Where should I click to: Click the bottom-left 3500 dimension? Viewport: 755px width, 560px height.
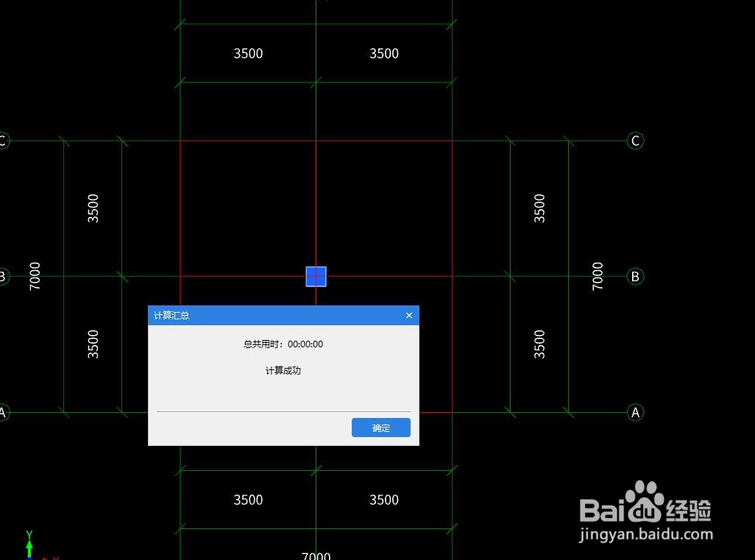point(249,500)
